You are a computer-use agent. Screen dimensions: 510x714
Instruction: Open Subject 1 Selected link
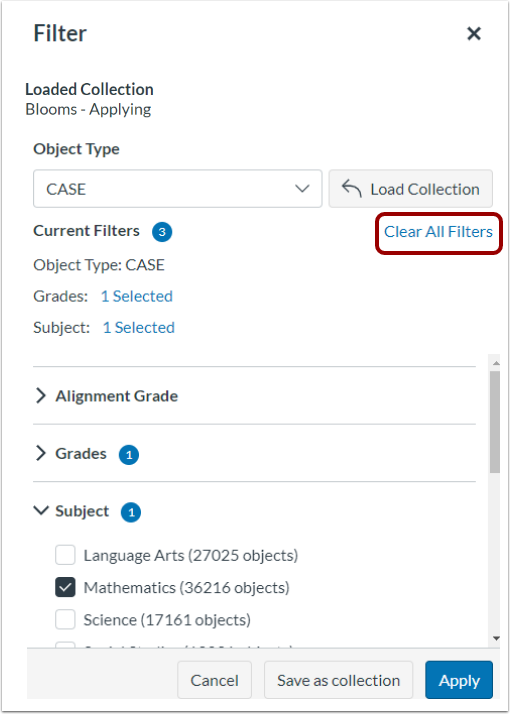[138, 327]
